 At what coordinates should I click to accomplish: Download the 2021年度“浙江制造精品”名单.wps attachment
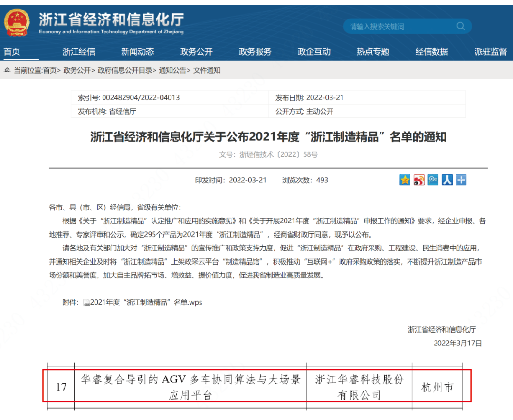146,303
